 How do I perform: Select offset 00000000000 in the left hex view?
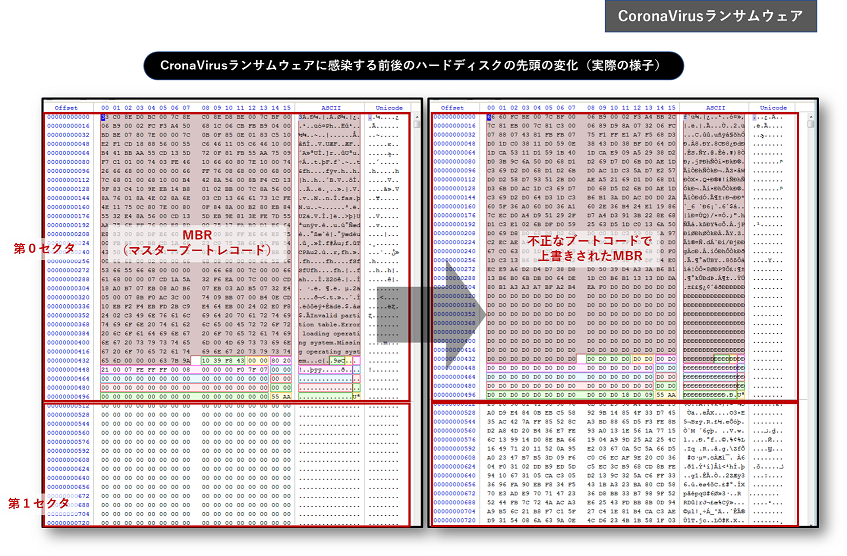pyautogui.click(x=68, y=117)
